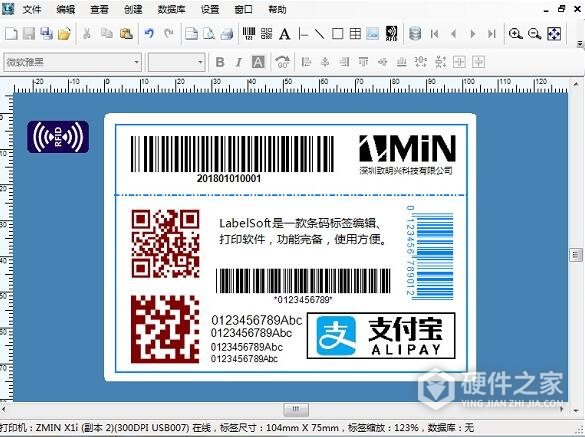Open the 数据库 menu
The image size is (585, 437).
(172, 9)
